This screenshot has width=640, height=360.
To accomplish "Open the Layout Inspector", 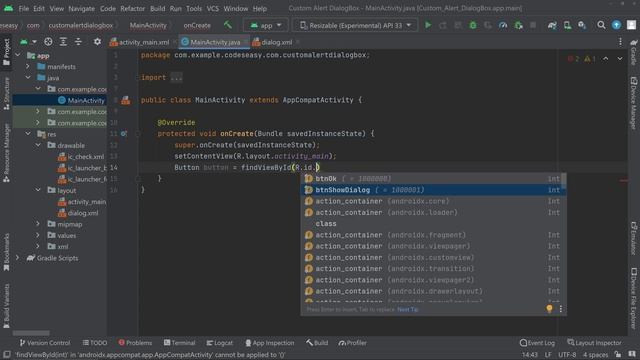I will 594,343.
